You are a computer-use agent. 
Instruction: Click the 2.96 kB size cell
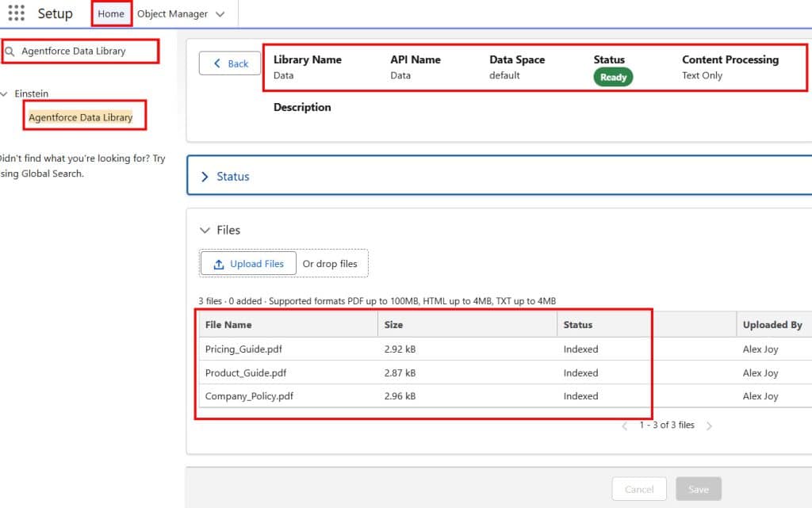(x=400, y=396)
